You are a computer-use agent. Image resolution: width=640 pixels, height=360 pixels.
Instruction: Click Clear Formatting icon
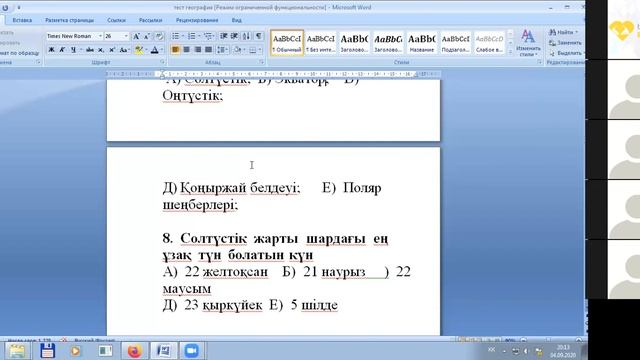point(159,36)
